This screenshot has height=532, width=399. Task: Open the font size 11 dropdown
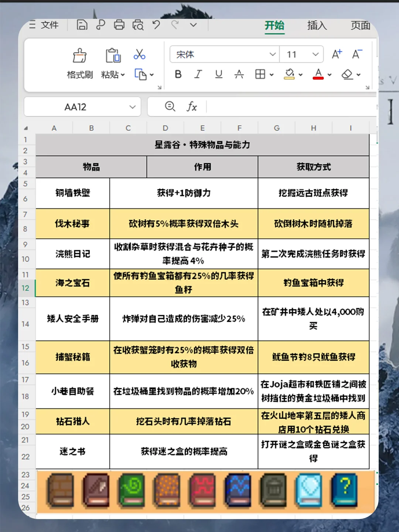pyautogui.click(x=316, y=54)
